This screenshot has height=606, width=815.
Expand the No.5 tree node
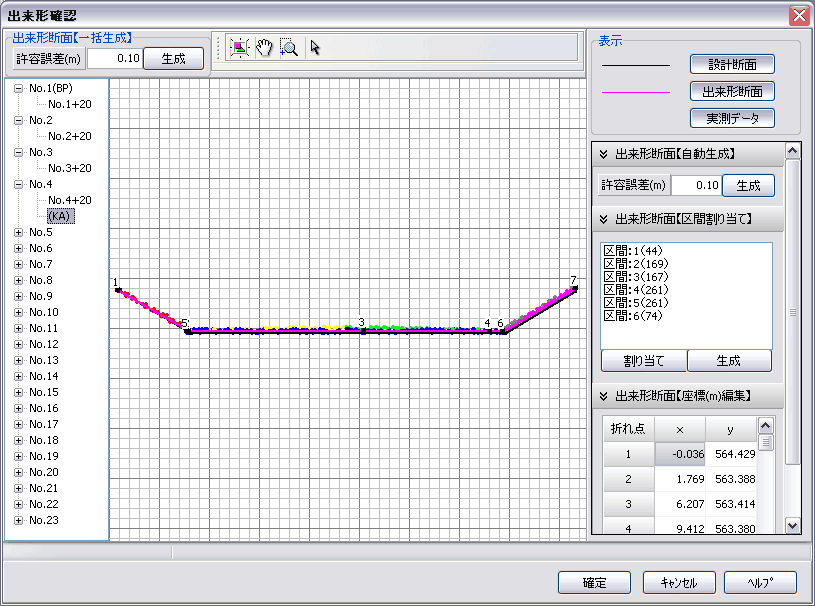point(18,232)
